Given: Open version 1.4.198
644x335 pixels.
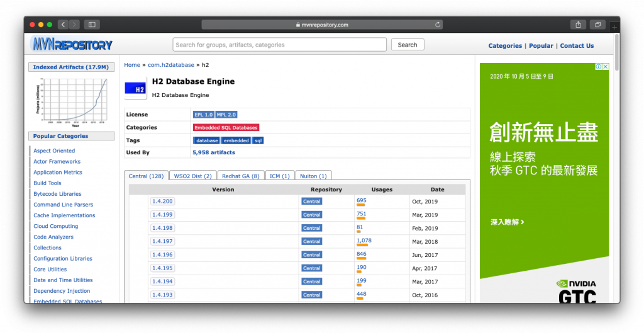Looking at the screenshot, I should pyautogui.click(x=162, y=228).
